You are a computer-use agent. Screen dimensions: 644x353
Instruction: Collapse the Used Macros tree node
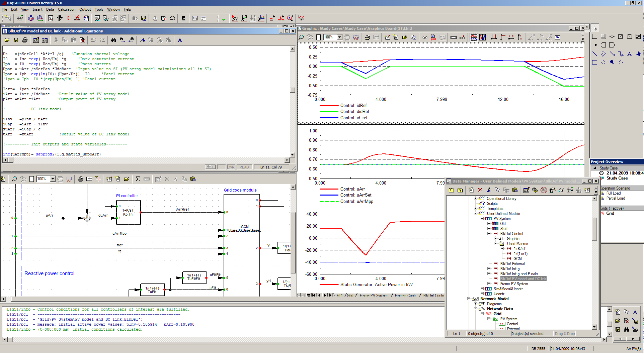pos(495,244)
